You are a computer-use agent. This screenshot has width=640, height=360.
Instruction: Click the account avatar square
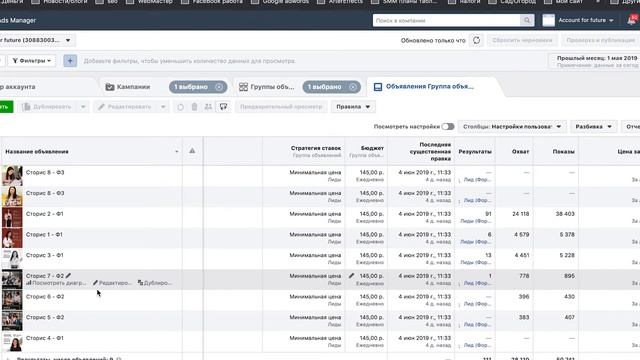(549, 20)
